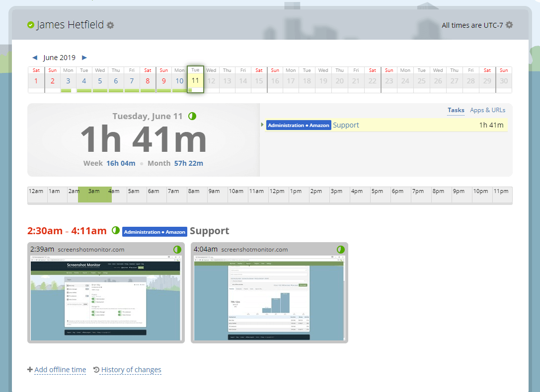The image size is (540, 392).
Task: View the History of changes
Action: [x=131, y=370]
